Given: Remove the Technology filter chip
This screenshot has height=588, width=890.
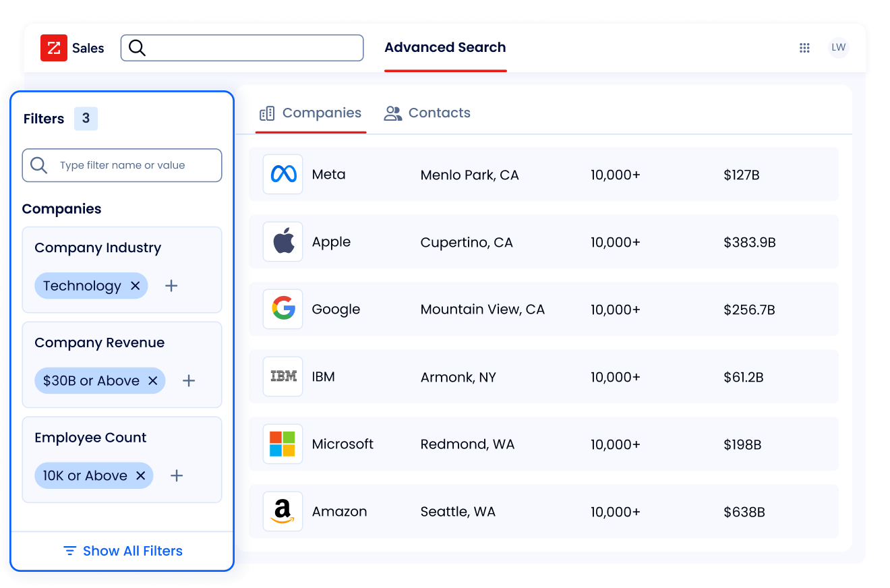Looking at the screenshot, I should tap(135, 286).
